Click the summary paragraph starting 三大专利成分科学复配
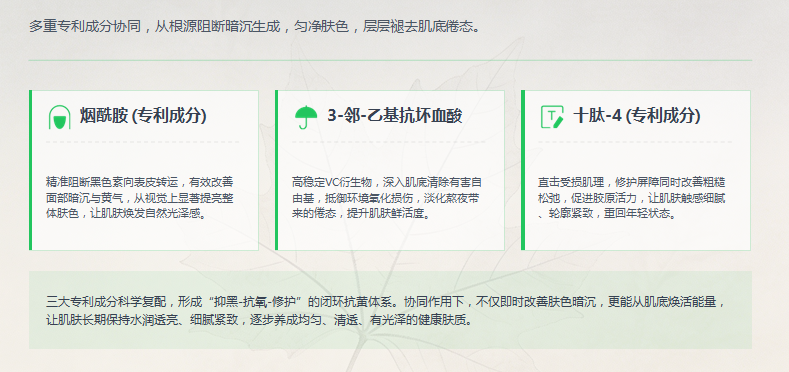The width and height of the screenshot is (789, 372). pyautogui.click(x=386, y=311)
